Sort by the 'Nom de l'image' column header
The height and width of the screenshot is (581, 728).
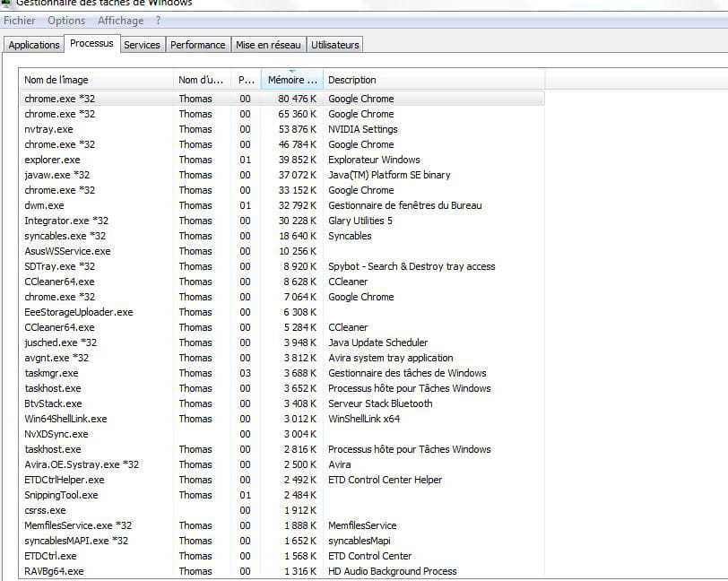click(96, 80)
